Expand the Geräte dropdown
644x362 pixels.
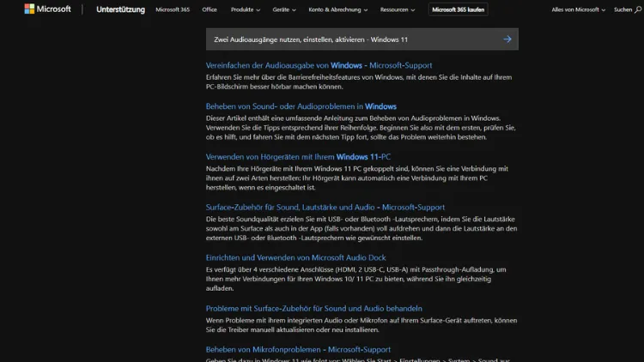coord(284,9)
